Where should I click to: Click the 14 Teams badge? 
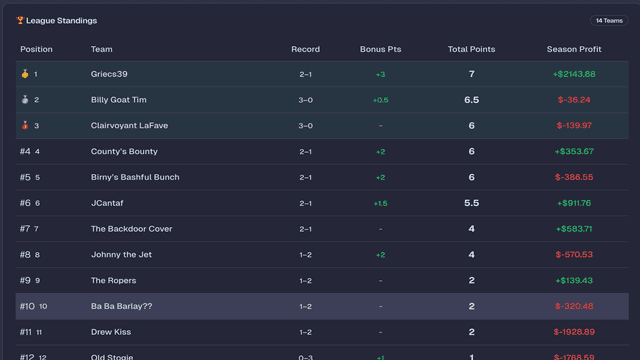(x=609, y=20)
